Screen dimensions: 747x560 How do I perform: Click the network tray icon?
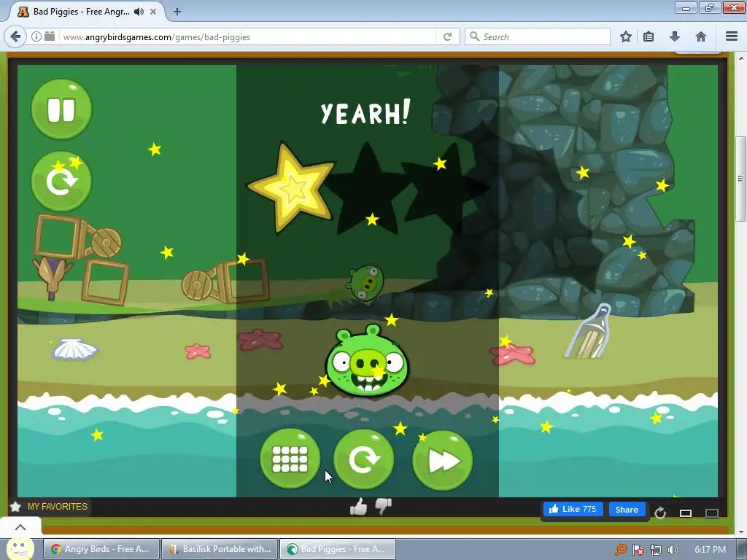[656, 550]
